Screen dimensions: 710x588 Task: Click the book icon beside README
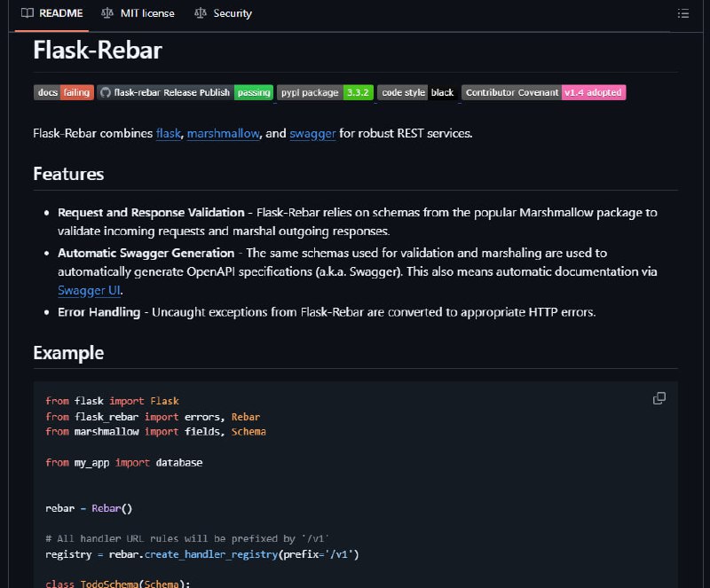pyautogui.click(x=28, y=13)
